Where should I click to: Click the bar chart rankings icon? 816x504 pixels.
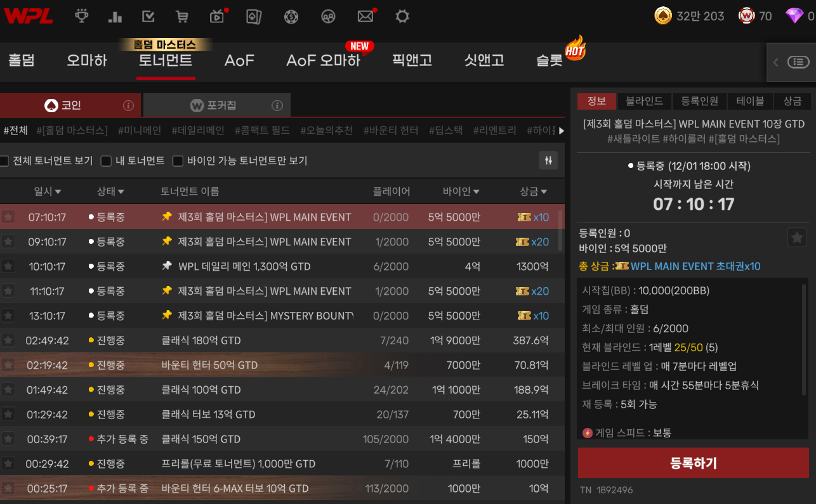click(115, 16)
